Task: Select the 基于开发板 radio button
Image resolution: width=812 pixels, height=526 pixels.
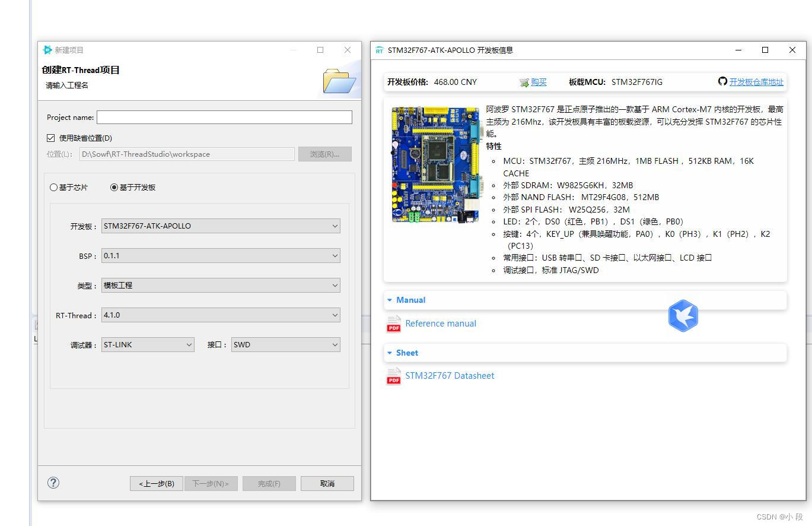Action: [x=114, y=188]
